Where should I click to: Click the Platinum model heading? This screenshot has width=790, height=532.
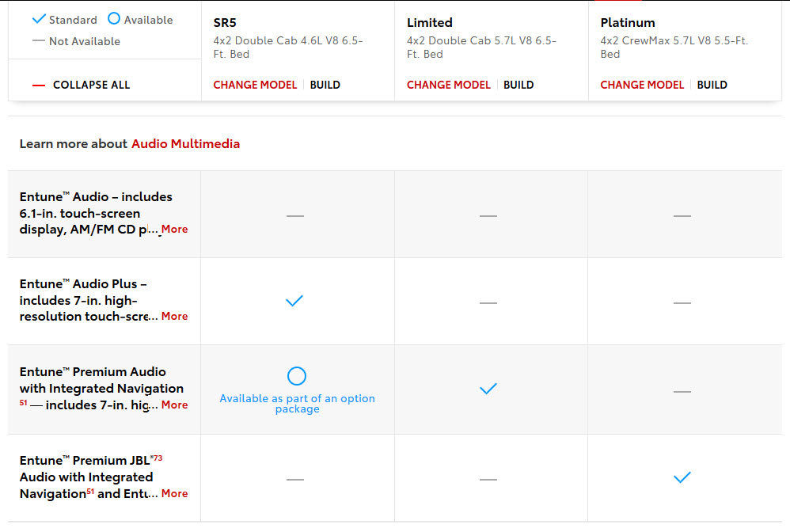coord(628,23)
